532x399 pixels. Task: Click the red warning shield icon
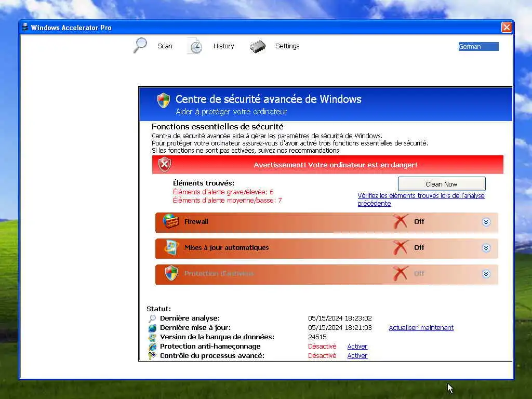point(165,165)
